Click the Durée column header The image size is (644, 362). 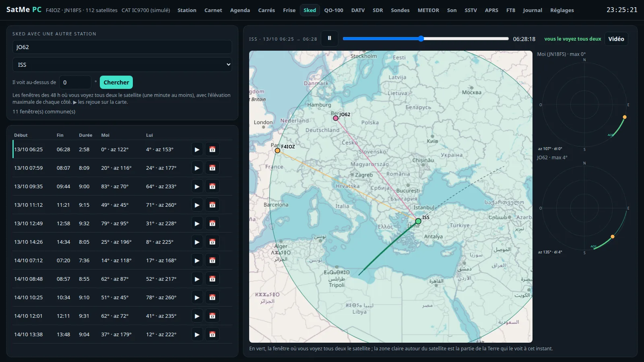pos(86,135)
